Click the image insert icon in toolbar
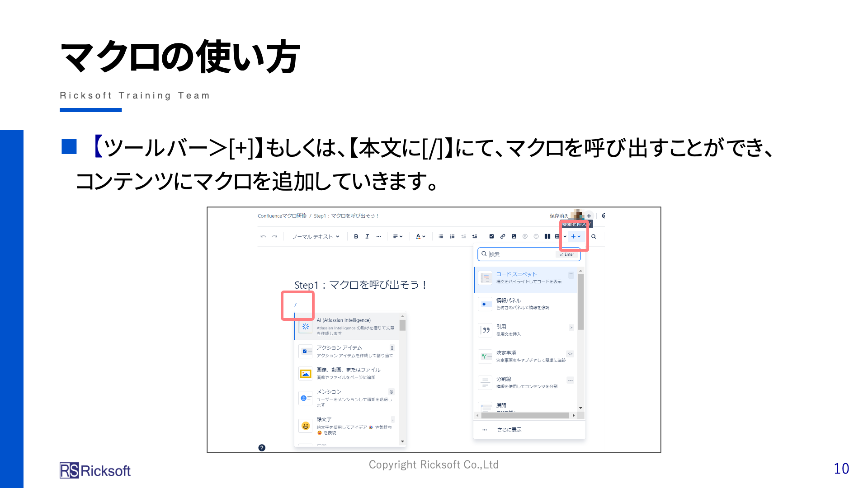 [x=514, y=236]
